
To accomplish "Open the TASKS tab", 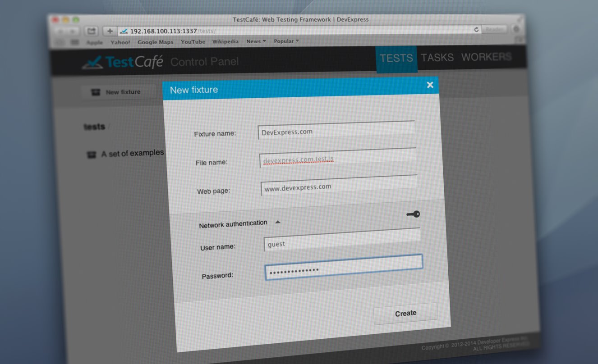I will click(437, 58).
